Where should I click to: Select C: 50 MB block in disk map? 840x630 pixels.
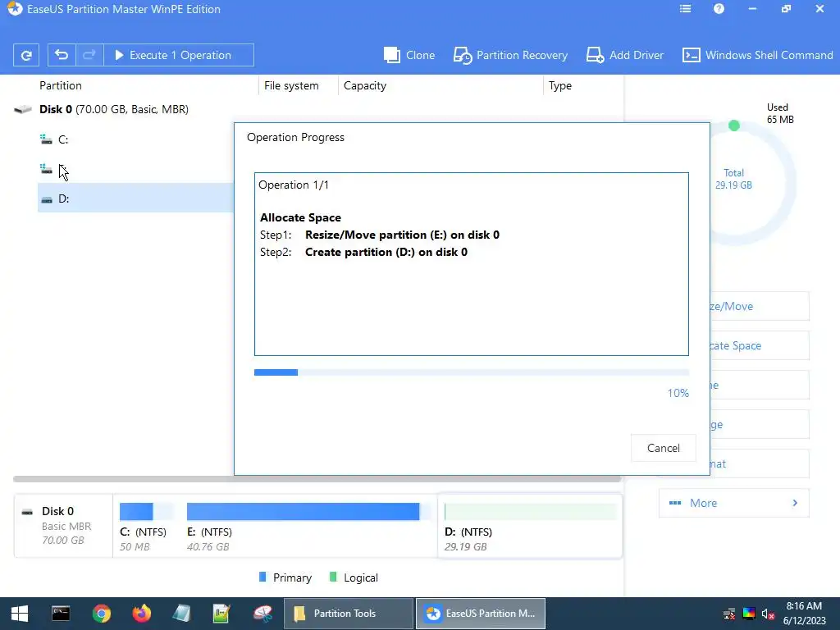pyautogui.click(x=146, y=527)
